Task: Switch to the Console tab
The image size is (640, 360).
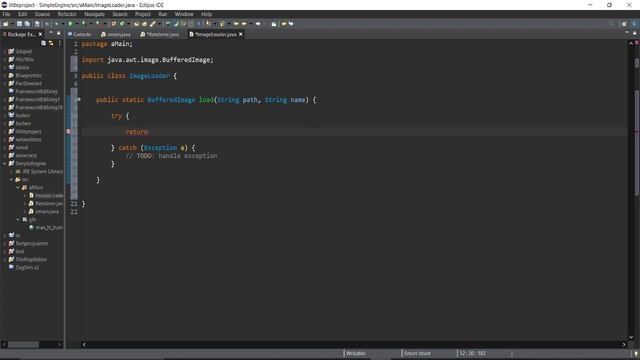Action: click(80, 34)
